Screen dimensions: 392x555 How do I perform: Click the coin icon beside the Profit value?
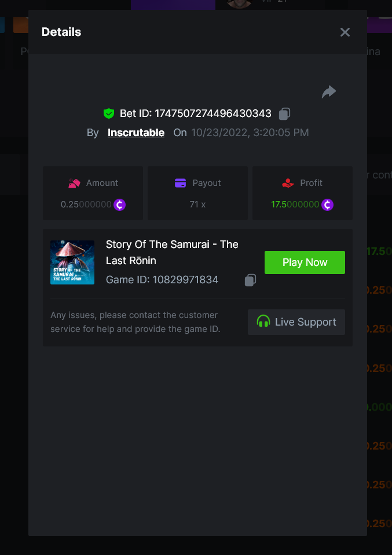(x=328, y=205)
